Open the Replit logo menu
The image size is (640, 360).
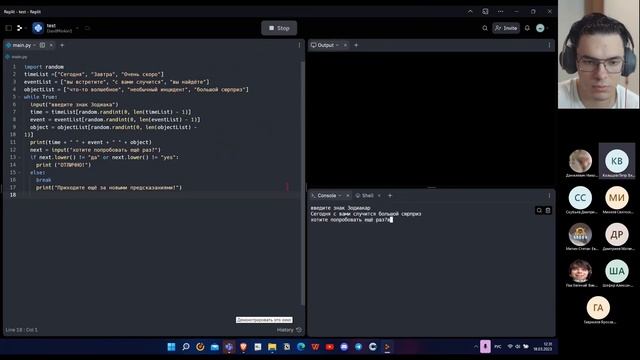click(x=19, y=28)
